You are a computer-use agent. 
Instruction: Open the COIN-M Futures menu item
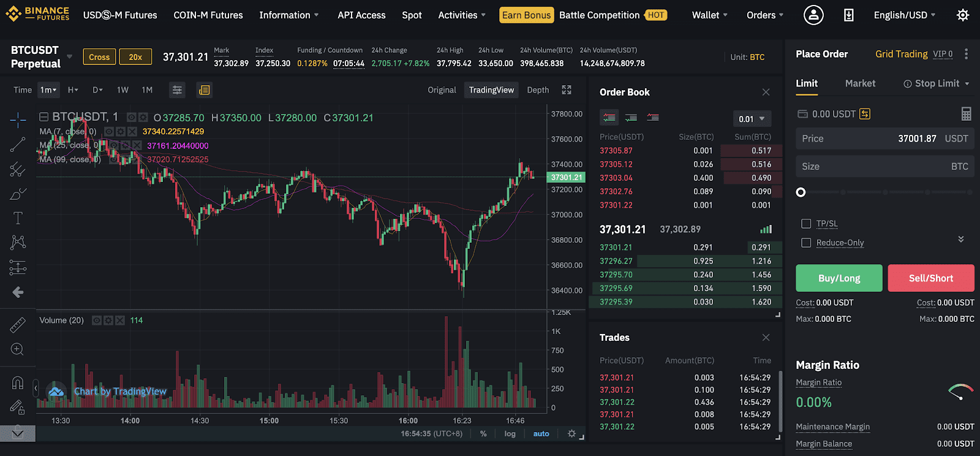click(x=208, y=15)
